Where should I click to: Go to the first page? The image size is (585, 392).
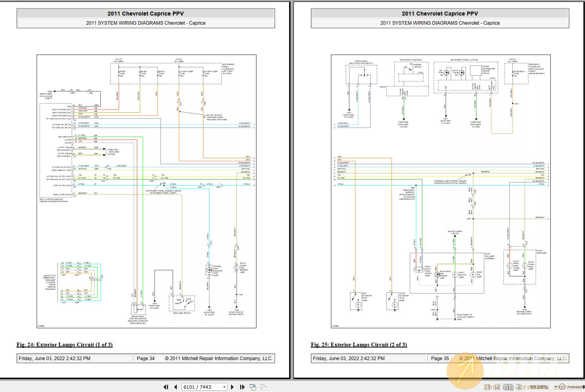coord(166,387)
